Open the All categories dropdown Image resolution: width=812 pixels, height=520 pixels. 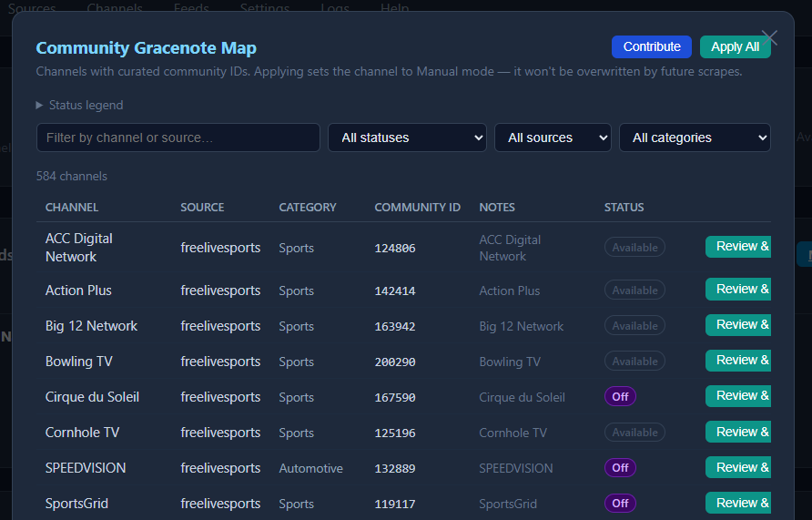point(695,138)
